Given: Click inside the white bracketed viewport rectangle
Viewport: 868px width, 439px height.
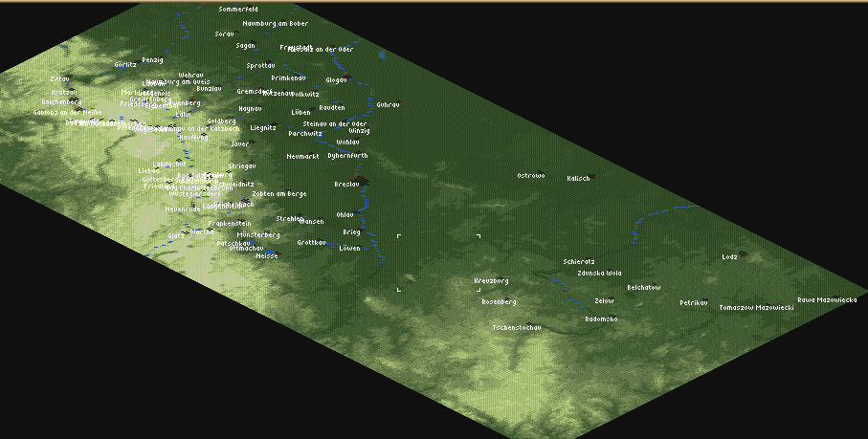Looking at the screenshot, I should [438, 261].
